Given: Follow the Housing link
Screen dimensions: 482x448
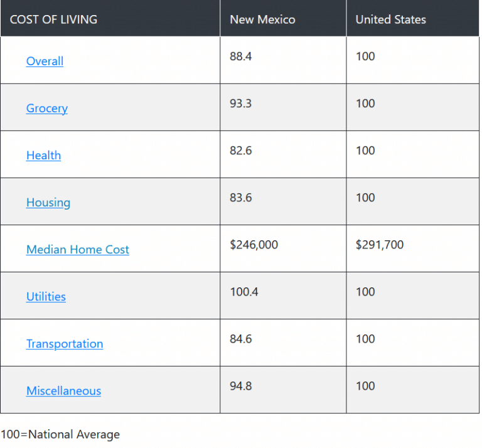Looking at the screenshot, I should coord(48,202).
